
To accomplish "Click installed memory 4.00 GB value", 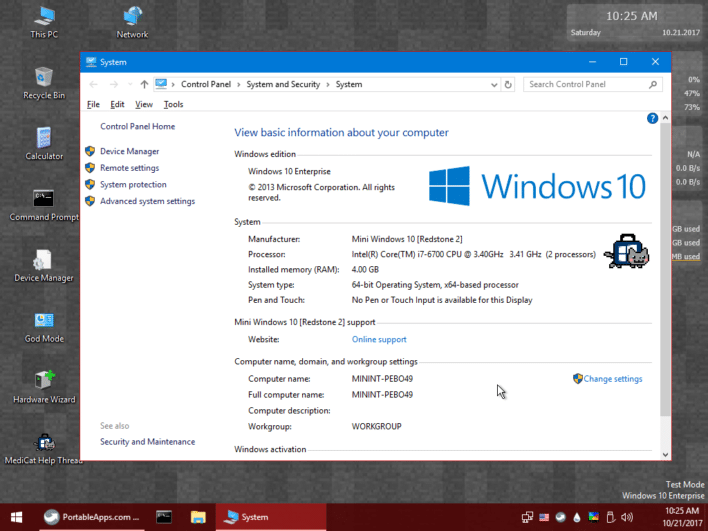I will (x=365, y=270).
